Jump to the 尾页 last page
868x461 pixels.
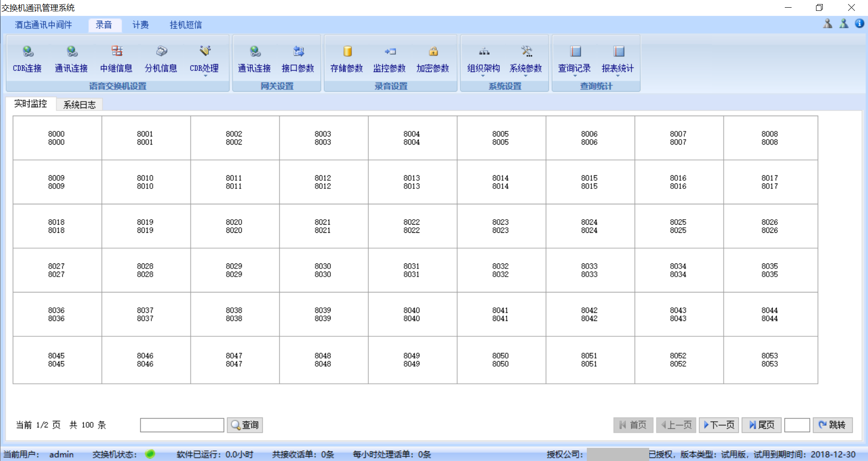point(761,425)
